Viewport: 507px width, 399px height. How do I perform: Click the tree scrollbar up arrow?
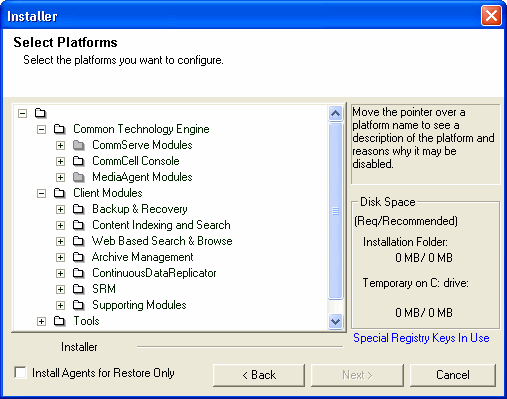pos(335,114)
